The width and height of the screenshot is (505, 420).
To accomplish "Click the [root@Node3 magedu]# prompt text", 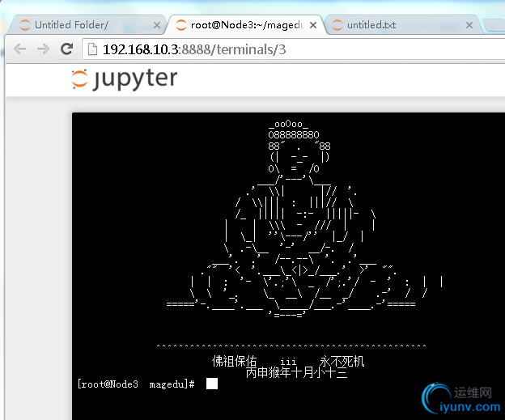I will [136, 384].
